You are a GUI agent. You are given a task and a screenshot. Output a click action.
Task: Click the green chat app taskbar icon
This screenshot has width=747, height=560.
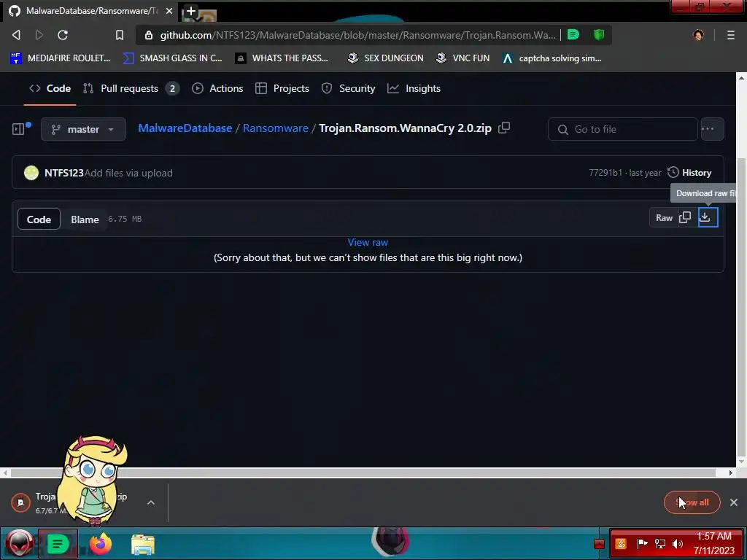click(x=58, y=543)
